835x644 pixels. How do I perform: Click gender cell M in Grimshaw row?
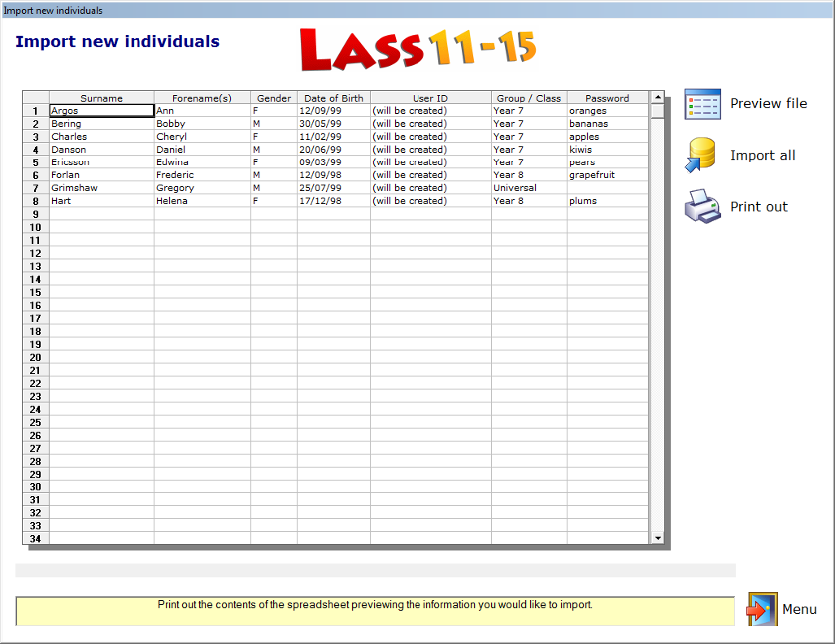point(274,188)
